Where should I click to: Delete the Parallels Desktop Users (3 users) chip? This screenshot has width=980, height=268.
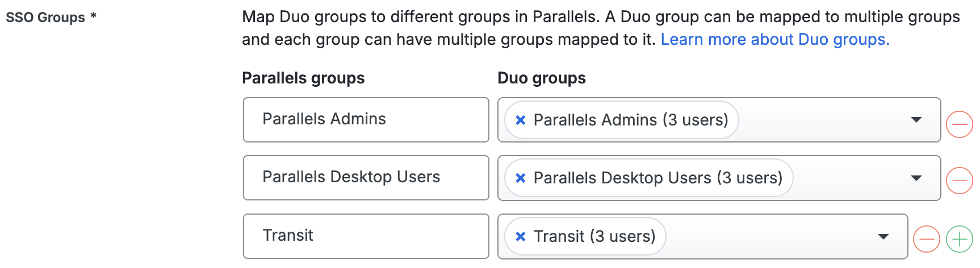point(520,178)
